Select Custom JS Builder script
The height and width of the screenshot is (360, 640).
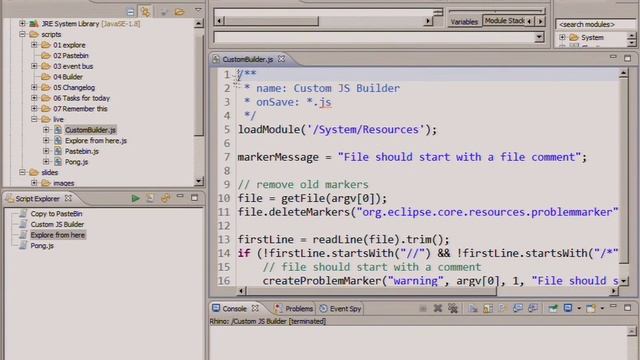tap(57, 224)
